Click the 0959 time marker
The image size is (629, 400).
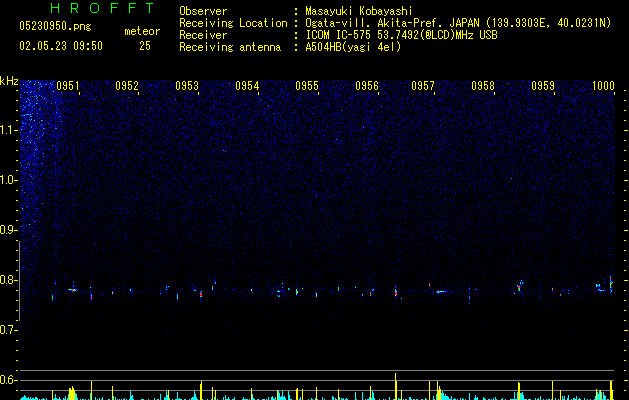click(x=543, y=86)
